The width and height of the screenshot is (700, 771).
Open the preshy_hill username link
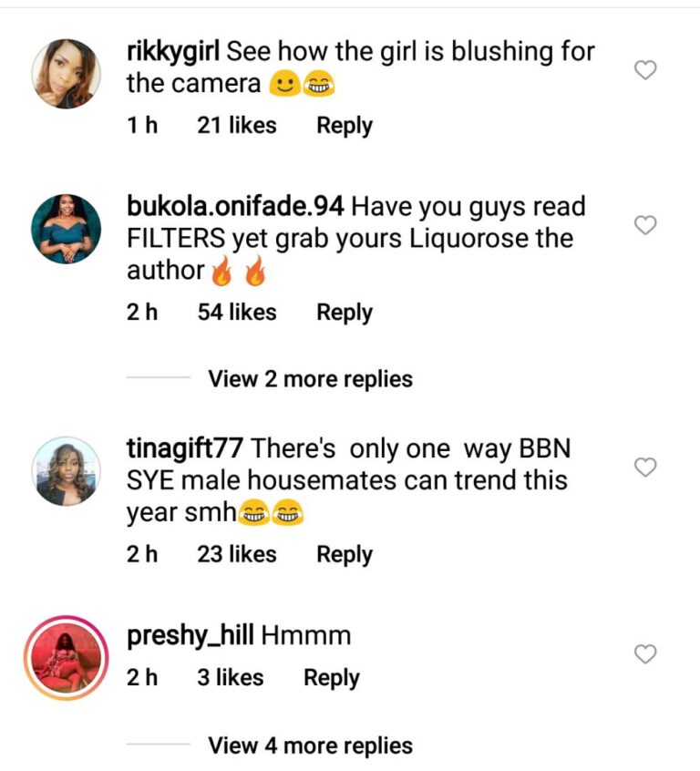(x=190, y=636)
